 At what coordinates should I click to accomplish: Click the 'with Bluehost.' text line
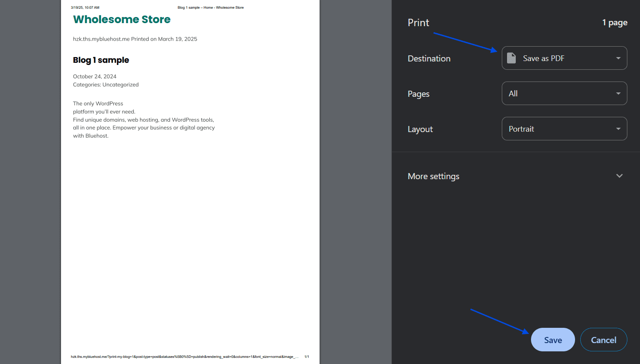coord(91,136)
